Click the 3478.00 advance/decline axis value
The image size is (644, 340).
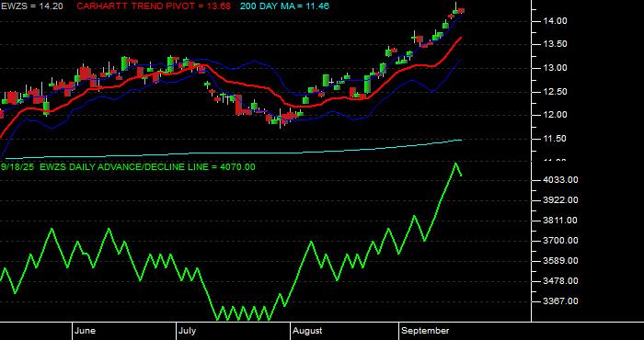(x=560, y=281)
